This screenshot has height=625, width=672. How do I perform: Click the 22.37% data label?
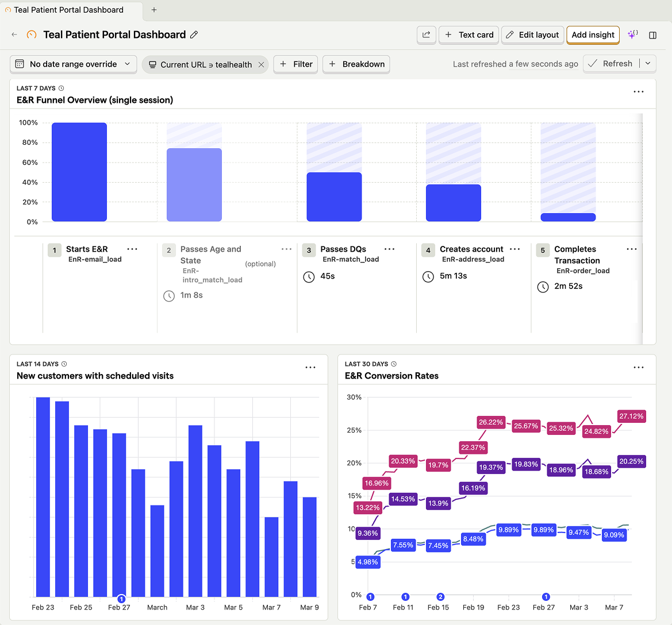tap(473, 447)
